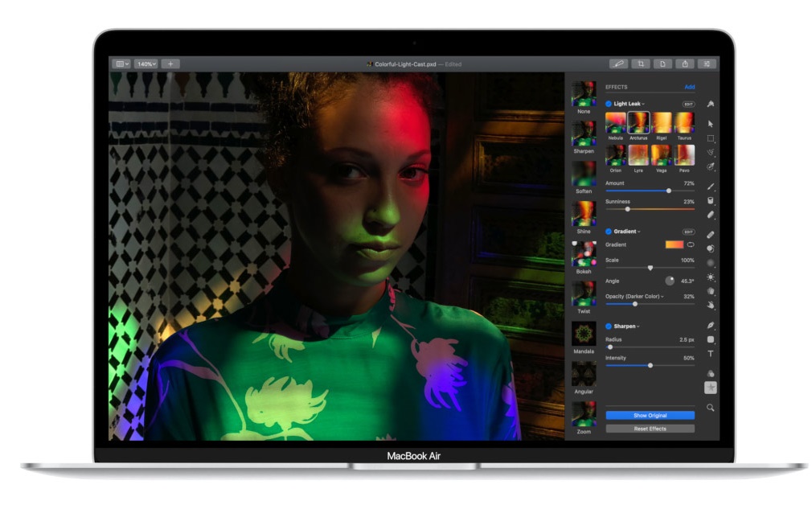
Task: Choose the Type tool in the sidebar
Action: [710, 354]
